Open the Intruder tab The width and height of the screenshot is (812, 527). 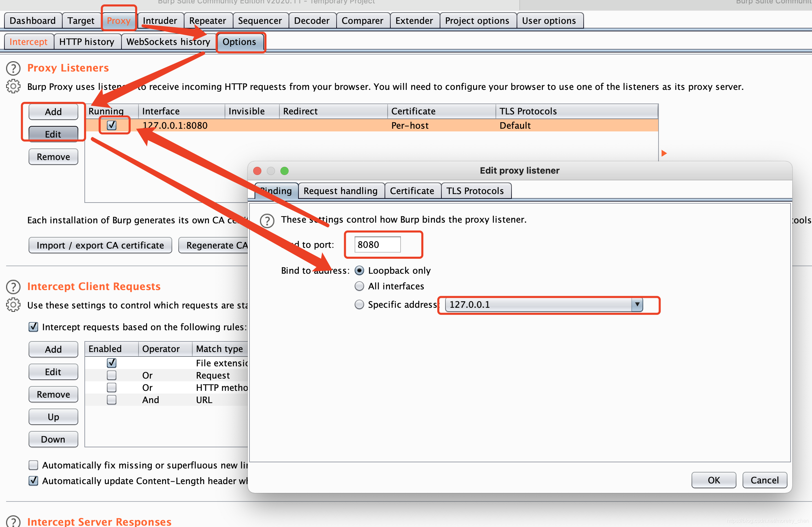(x=160, y=20)
